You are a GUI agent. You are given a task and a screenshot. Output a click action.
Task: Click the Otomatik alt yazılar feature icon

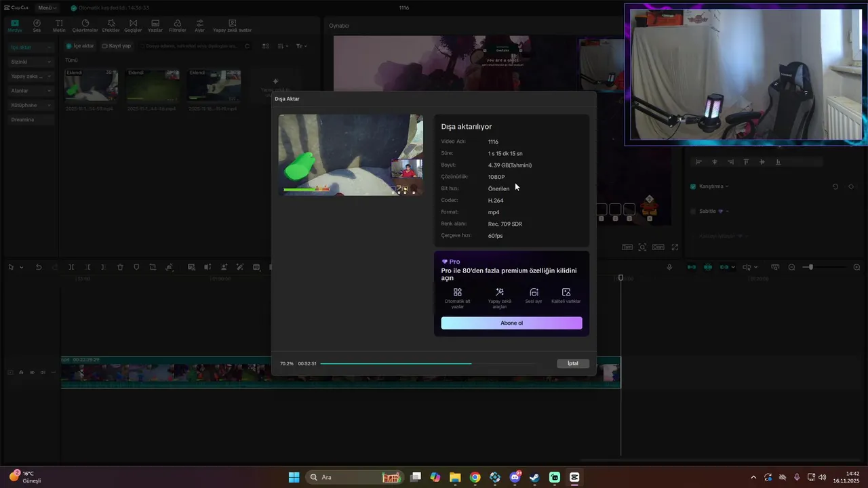(457, 292)
